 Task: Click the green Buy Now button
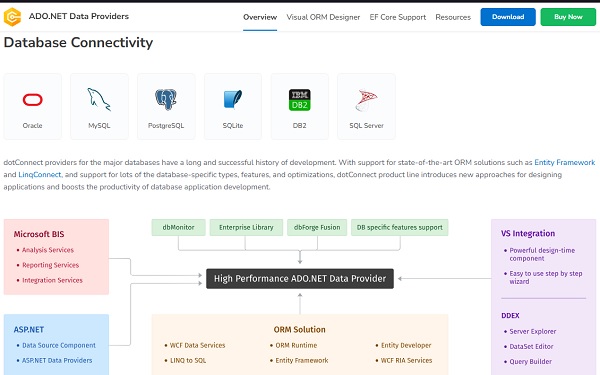[x=568, y=17]
